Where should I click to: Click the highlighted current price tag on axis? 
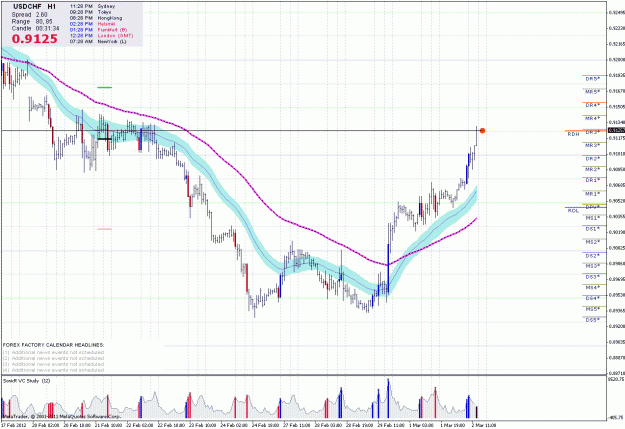615,130
